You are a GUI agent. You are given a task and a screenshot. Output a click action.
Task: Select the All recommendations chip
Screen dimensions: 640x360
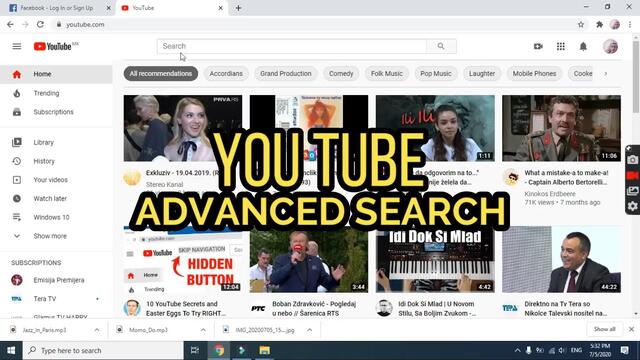(x=161, y=73)
